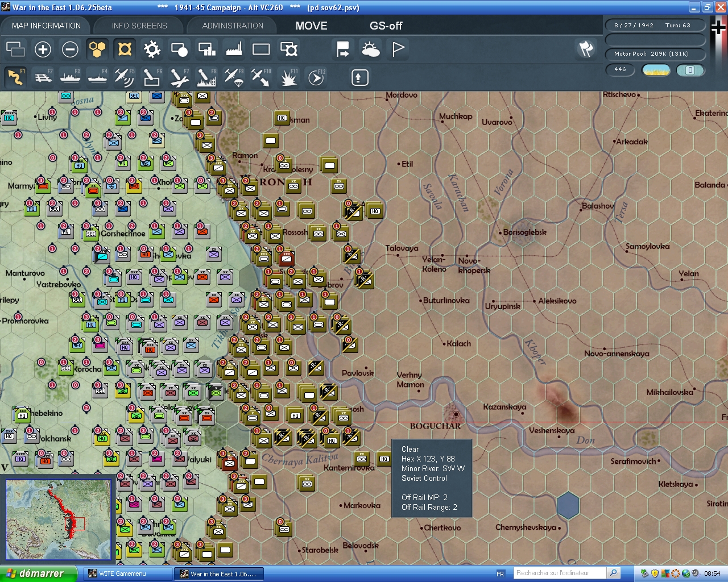
Task: Activate naval transport mode (F3)
Action: click(70, 77)
